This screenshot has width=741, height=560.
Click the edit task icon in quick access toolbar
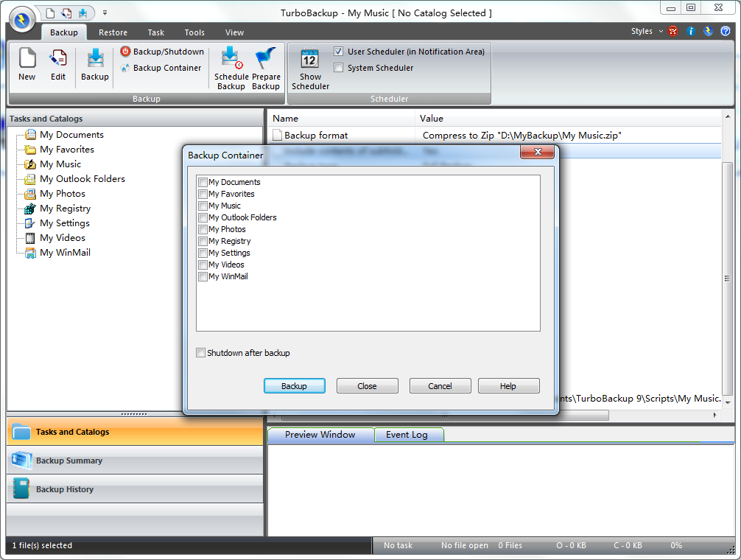pos(66,13)
